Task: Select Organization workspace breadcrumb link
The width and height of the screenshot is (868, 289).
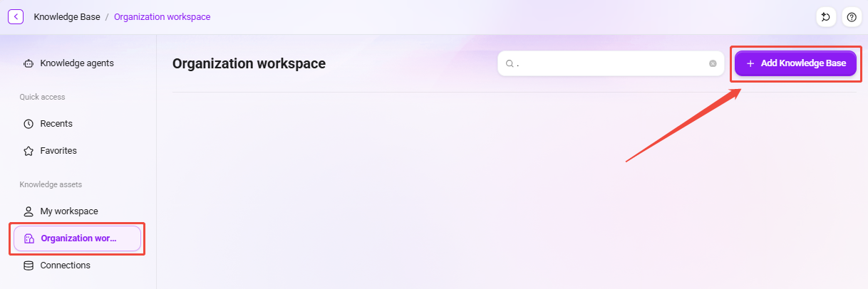Action: click(x=162, y=16)
